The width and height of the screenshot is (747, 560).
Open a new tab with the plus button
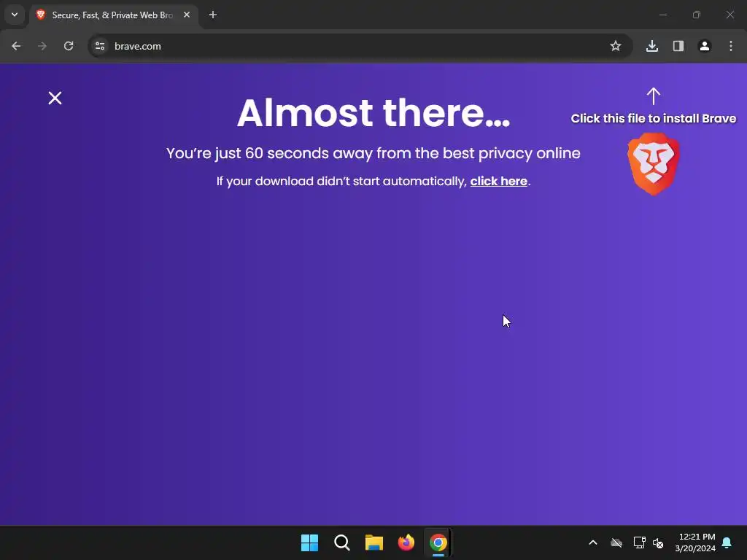tap(213, 15)
